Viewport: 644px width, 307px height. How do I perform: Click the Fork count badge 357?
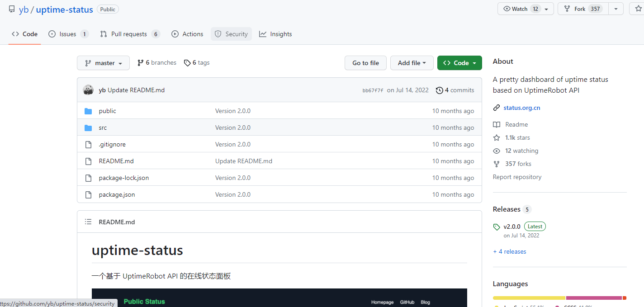click(x=595, y=9)
